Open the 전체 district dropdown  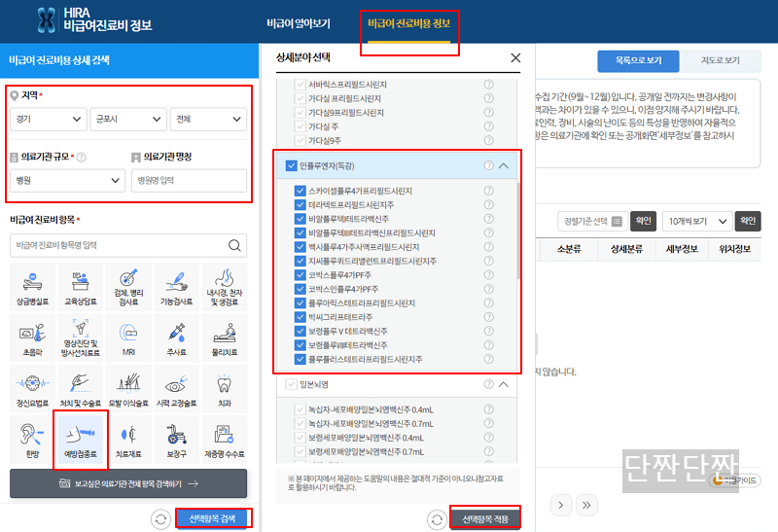coord(208,119)
